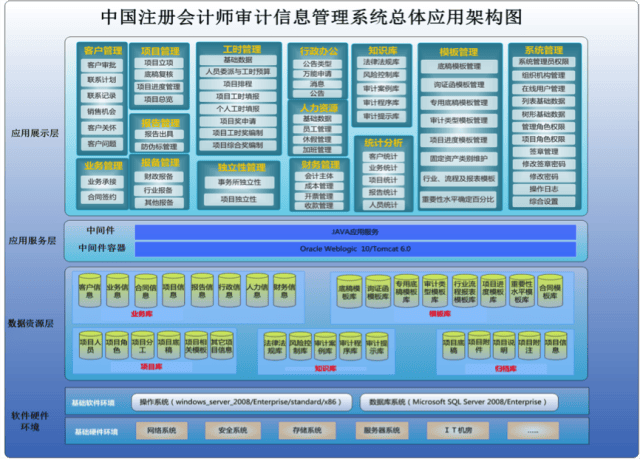Select the 项目附件 cylinder in 归档库
Screen dimensions: 640x459
pyautogui.click(x=479, y=346)
